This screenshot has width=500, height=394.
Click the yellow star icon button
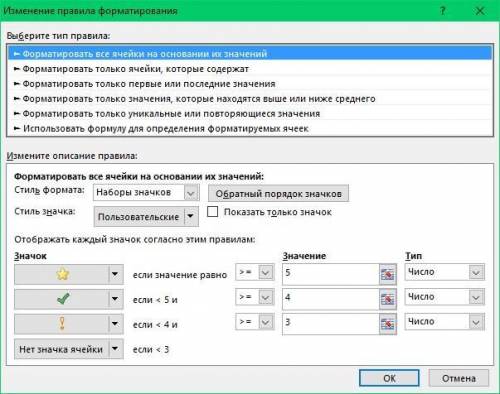(62, 274)
